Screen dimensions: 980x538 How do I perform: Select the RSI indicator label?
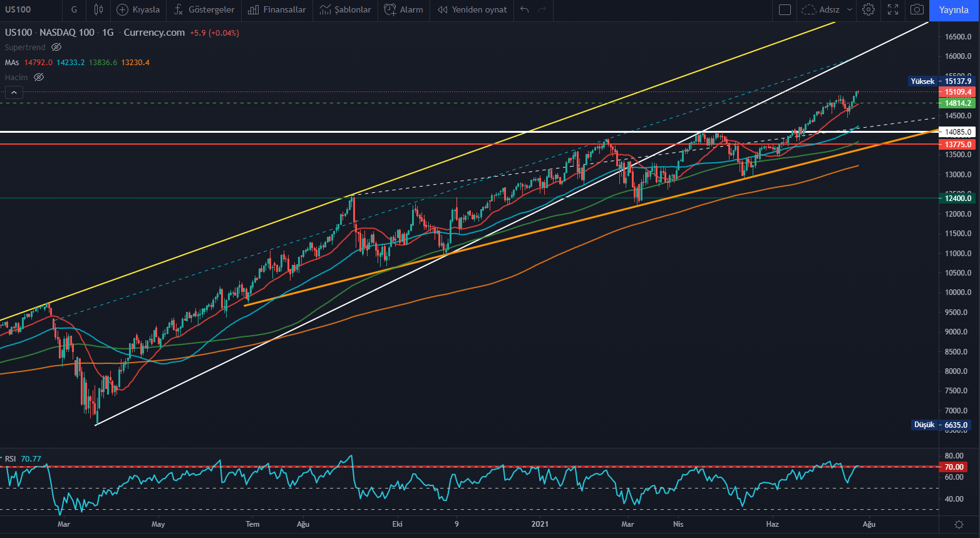11,459
